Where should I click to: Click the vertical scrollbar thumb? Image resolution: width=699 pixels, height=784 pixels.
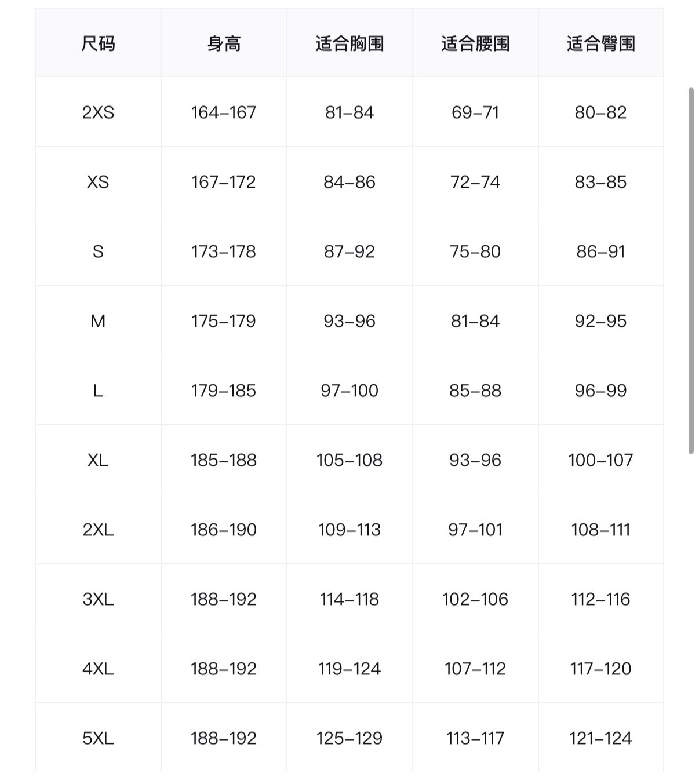point(691,271)
